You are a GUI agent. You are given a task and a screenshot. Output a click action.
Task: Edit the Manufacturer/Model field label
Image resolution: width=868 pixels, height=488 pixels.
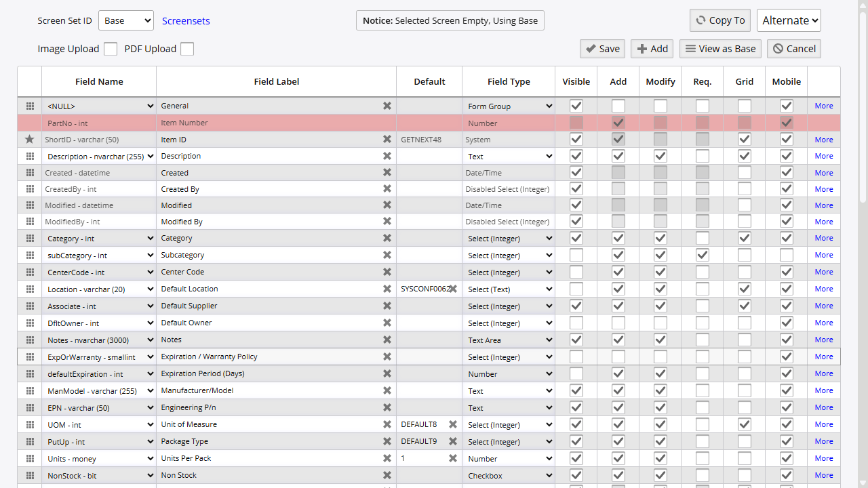pos(268,391)
